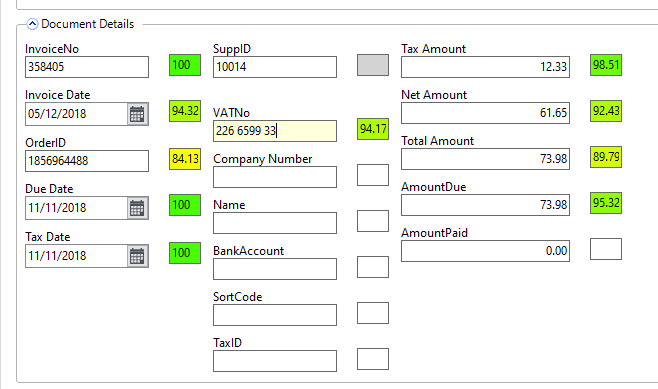Click the AmountPaid field 0.00

coord(486,251)
